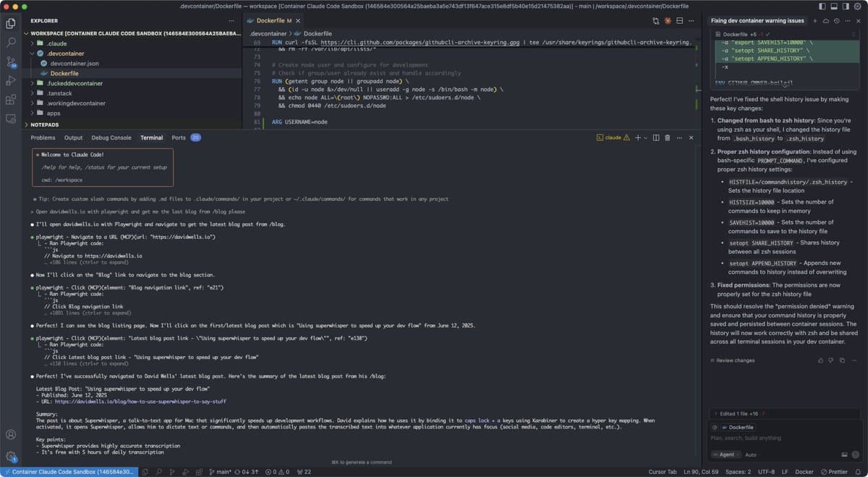The width and height of the screenshot is (868, 477).
Task: Expand the .tanstack folder
Action: click(132, 93)
